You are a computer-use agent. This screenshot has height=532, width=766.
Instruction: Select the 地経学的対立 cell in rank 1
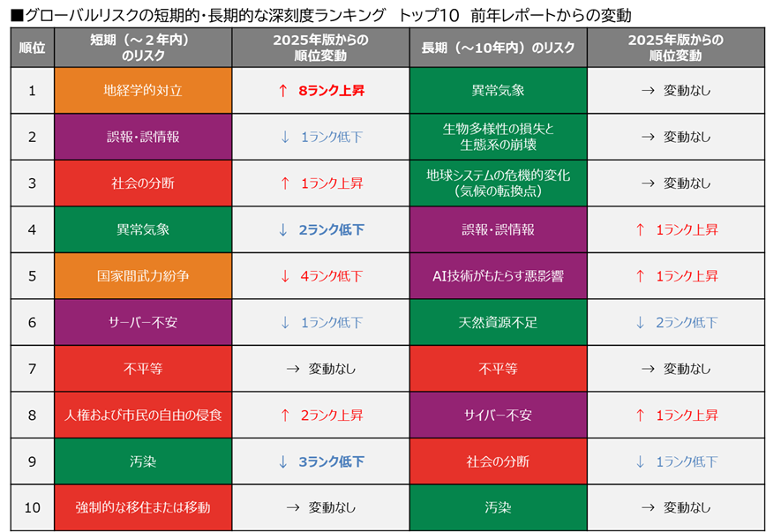click(x=143, y=91)
